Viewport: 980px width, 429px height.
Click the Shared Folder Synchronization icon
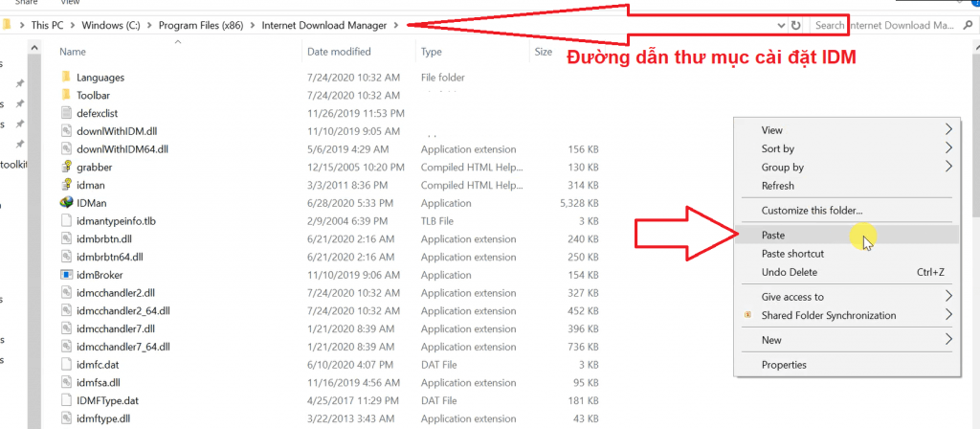coord(746,315)
